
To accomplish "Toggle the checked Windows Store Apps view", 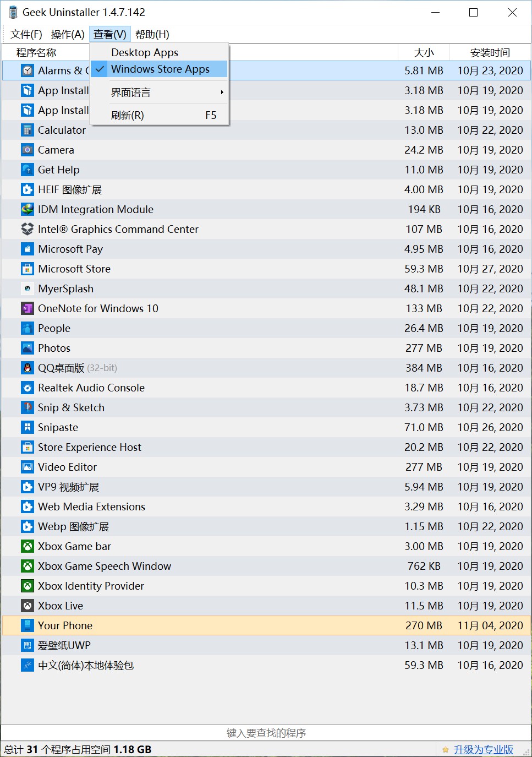I will tap(160, 69).
